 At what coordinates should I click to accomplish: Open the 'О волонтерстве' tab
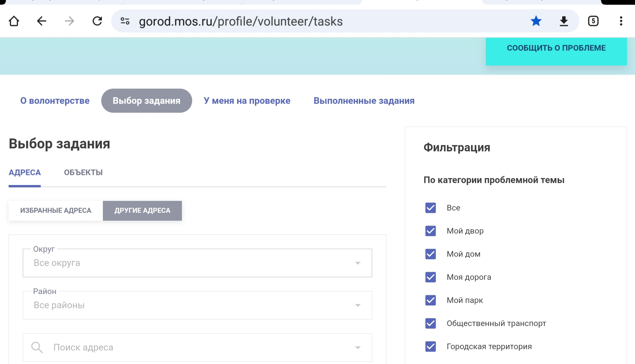55,101
